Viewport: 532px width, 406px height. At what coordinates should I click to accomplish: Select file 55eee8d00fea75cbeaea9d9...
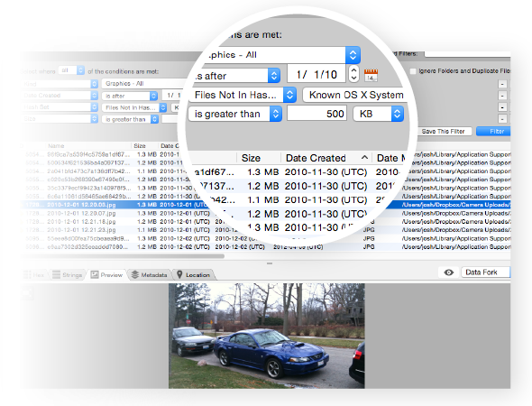87,238
